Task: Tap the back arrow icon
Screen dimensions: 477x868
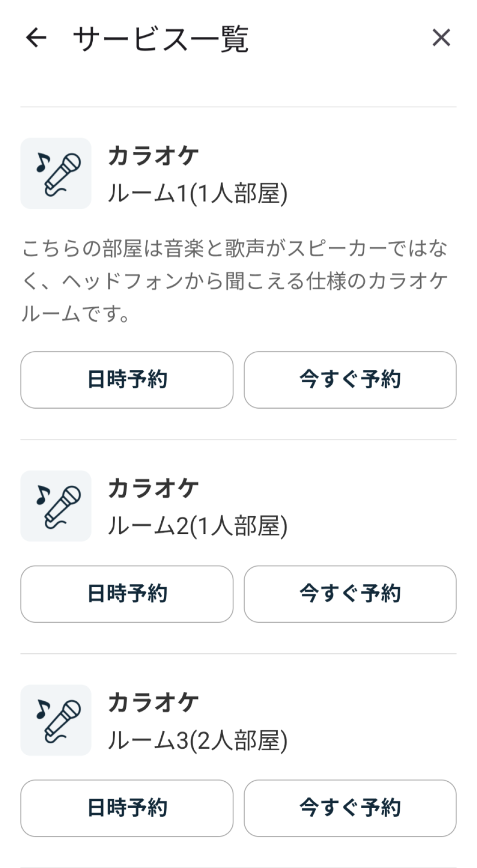Action: pyautogui.click(x=36, y=38)
